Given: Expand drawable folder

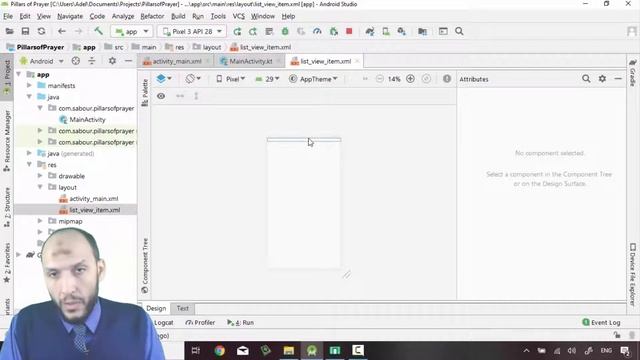Looking at the screenshot, I should [x=40, y=176].
